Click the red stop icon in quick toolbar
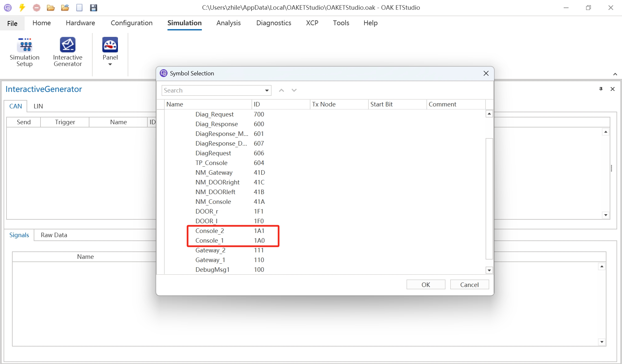Screen dimensions: 622x364 point(37,7)
